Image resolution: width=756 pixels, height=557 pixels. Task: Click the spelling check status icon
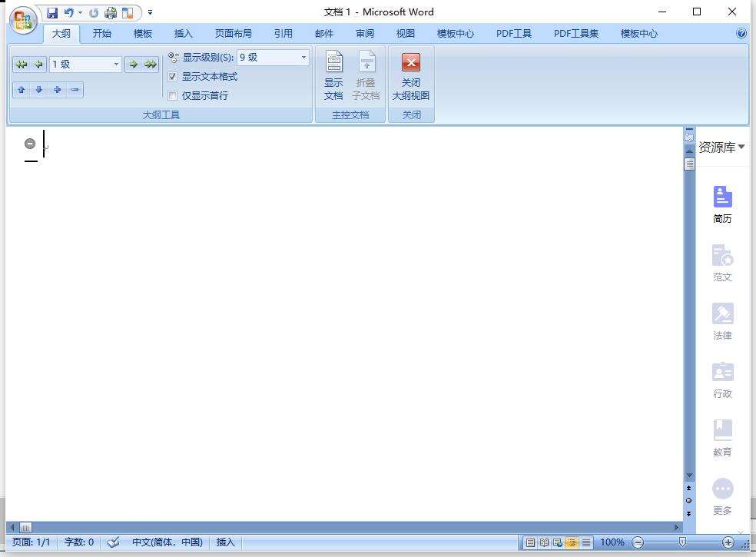pyautogui.click(x=113, y=542)
